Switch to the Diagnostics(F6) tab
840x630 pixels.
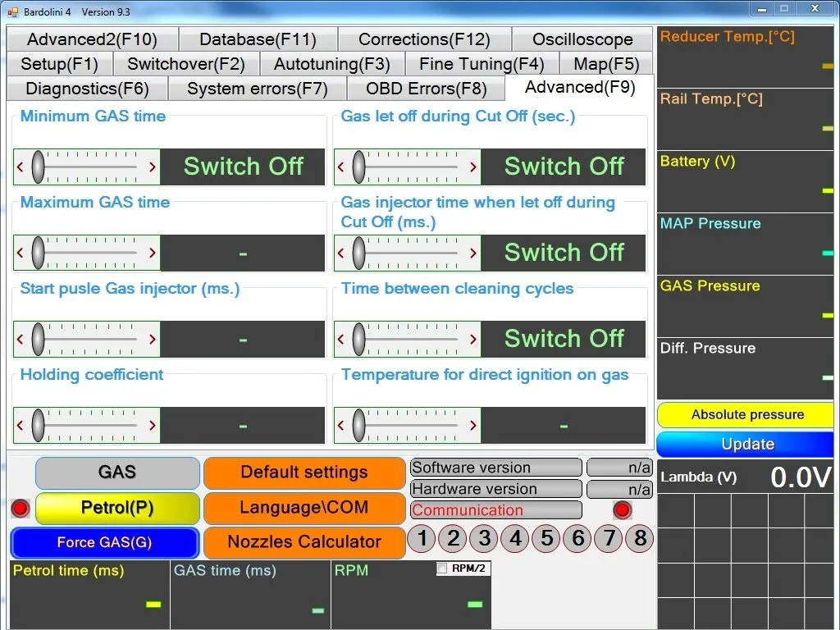pos(87,89)
